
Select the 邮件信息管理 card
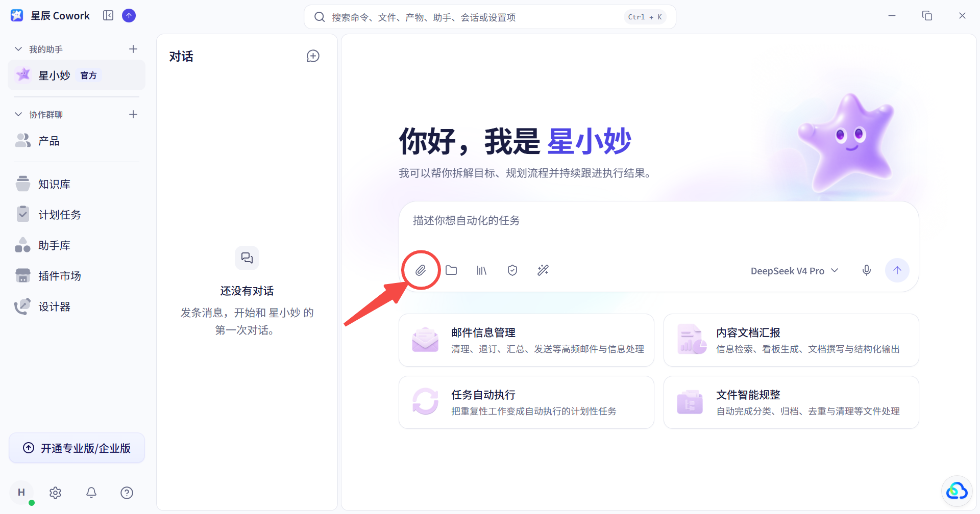(526, 340)
